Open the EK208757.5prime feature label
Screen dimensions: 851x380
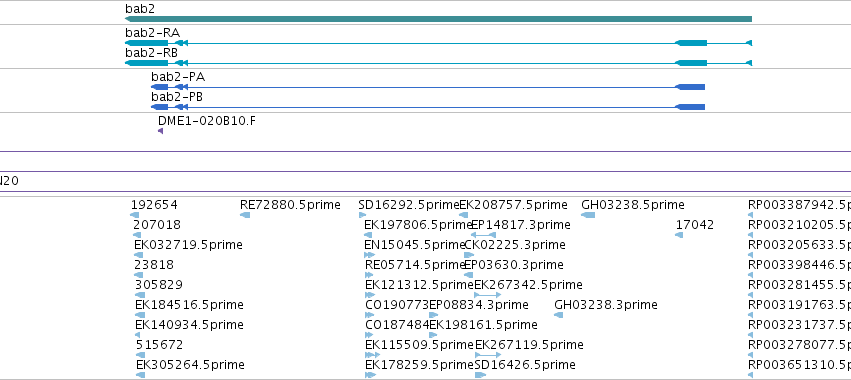click(x=513, y=205)
